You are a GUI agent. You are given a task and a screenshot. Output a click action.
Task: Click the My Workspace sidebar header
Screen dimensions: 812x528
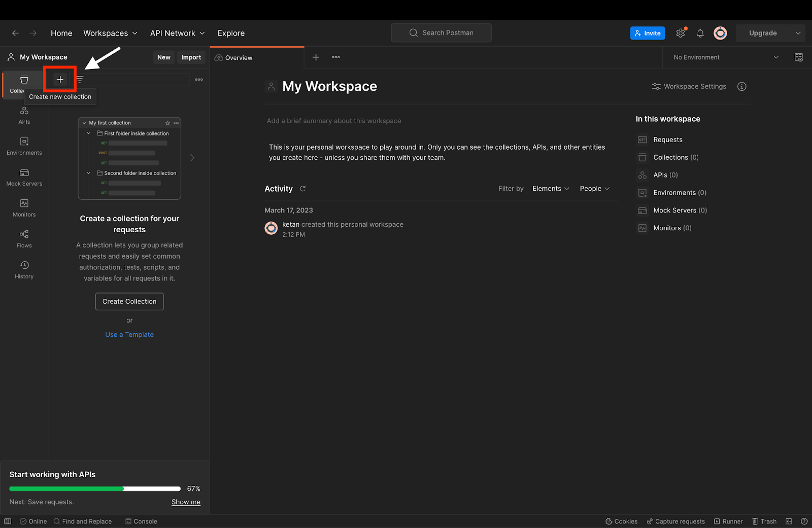(x=37, y=57)
